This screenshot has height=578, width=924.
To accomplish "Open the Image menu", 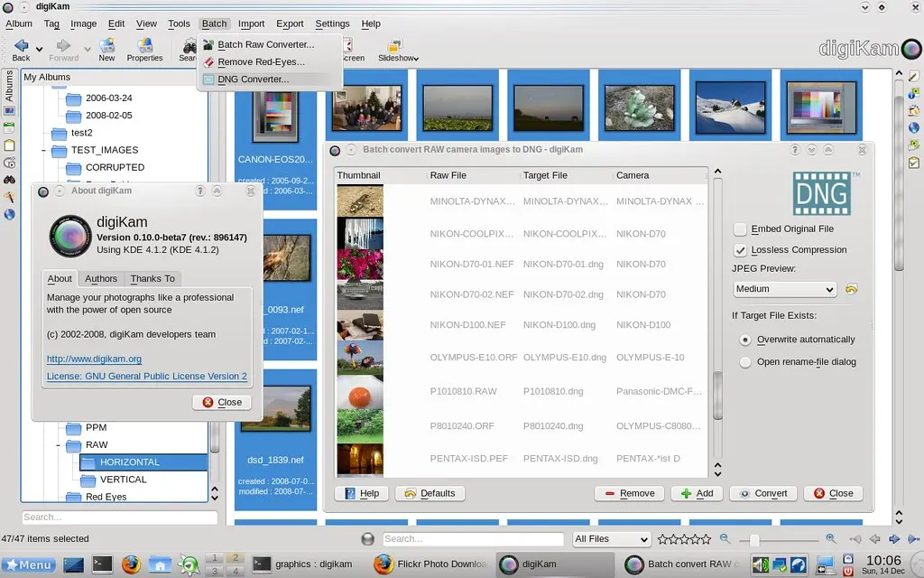I will click(x=82, y=23).
